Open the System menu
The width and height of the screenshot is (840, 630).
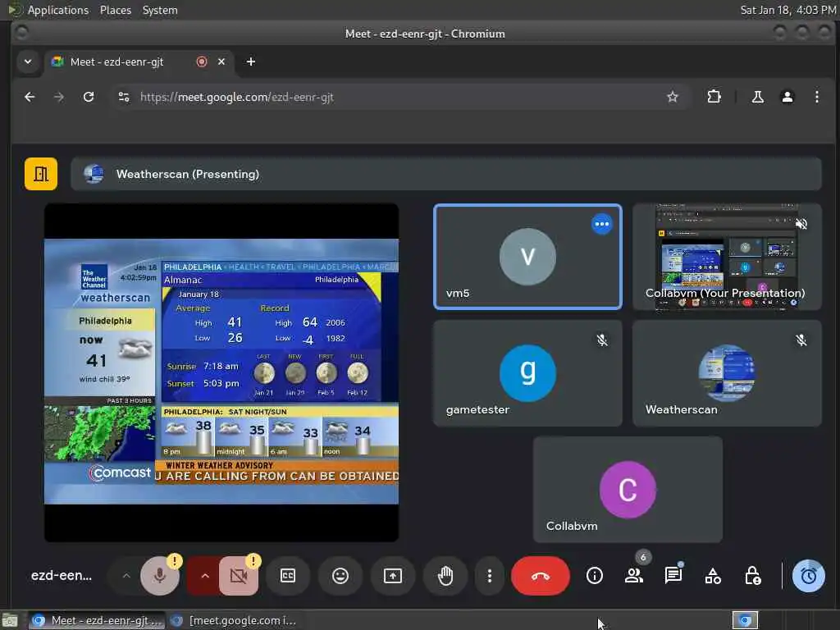tap(160, 10)
